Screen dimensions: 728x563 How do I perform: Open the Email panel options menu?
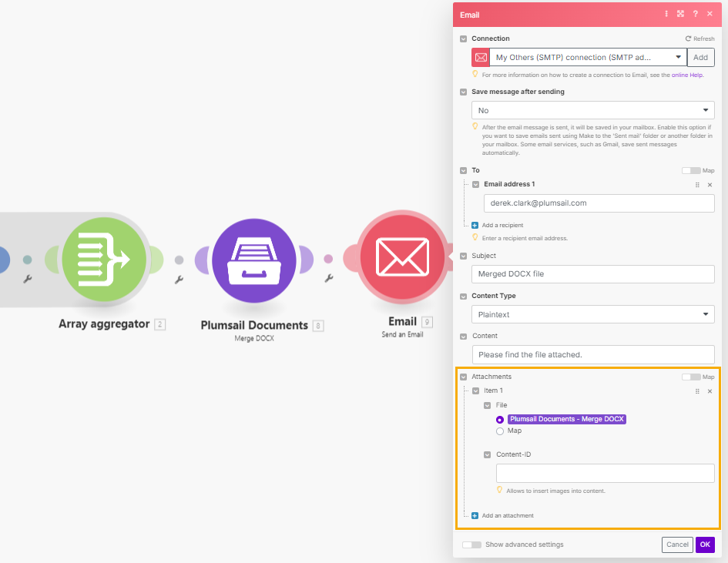[x=666, y=14]
